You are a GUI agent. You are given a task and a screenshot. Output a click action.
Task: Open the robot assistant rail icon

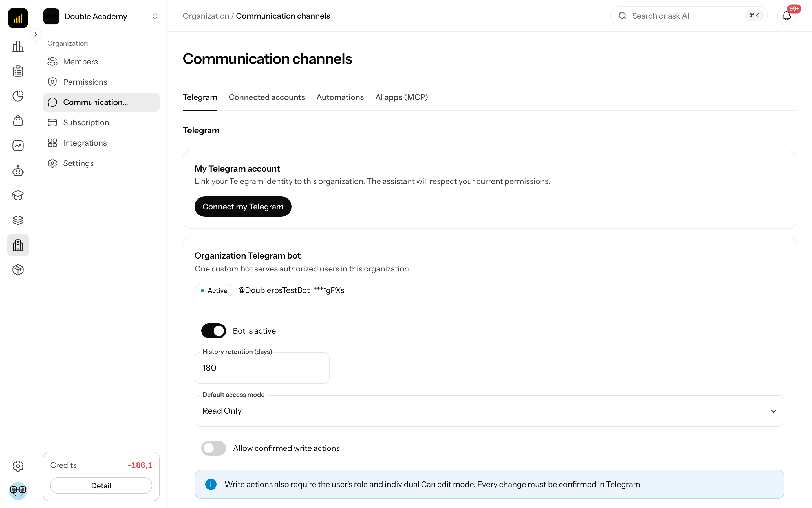point(18,171)
